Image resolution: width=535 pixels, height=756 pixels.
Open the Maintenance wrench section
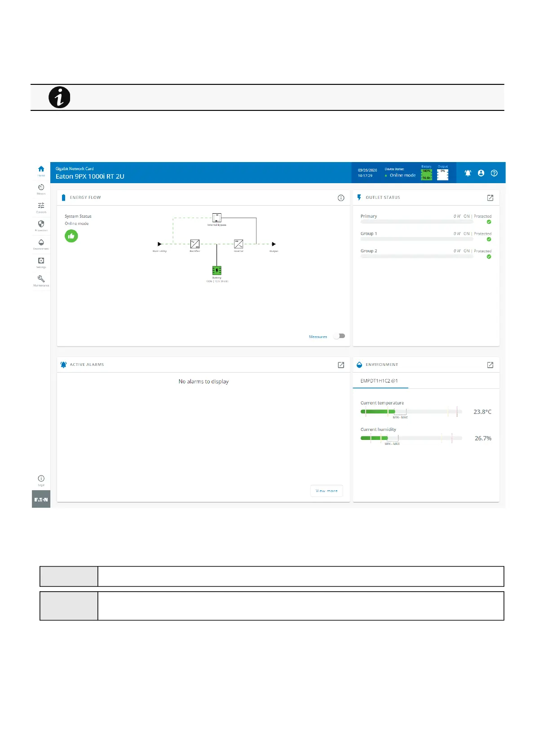(41, 281)
